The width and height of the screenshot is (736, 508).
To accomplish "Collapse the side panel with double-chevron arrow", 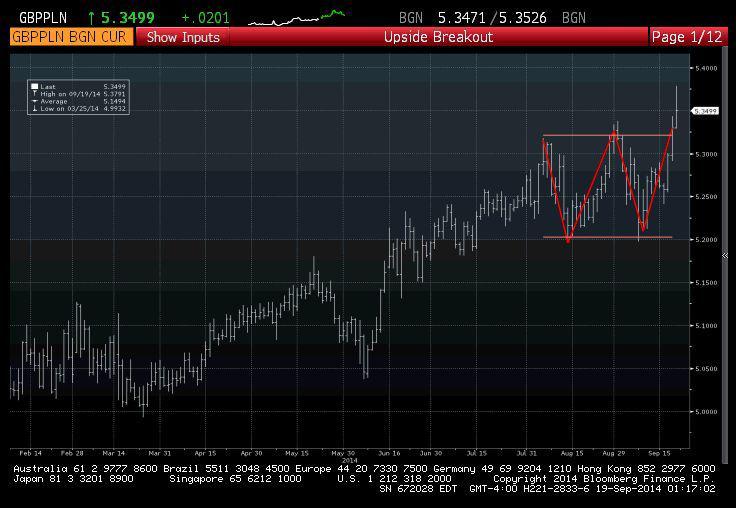I will click(x=725, y=257).
